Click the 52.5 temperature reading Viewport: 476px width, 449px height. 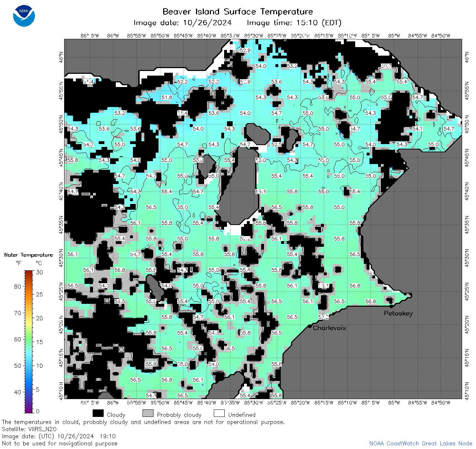[276, 144]
